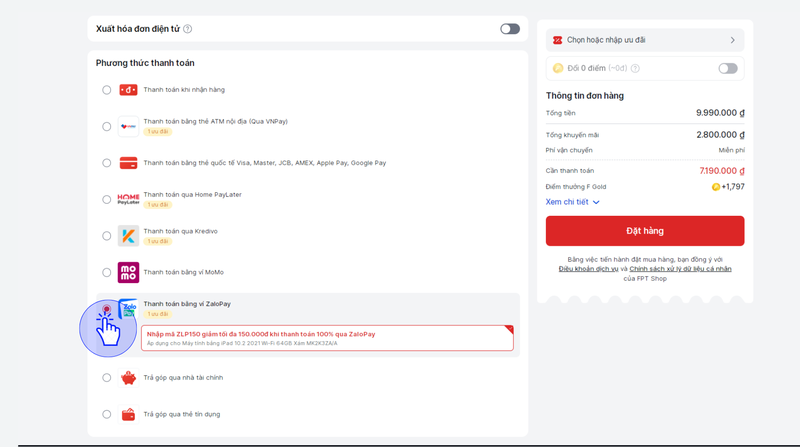Expand Xem chi tiết order details

click(572, 202)
